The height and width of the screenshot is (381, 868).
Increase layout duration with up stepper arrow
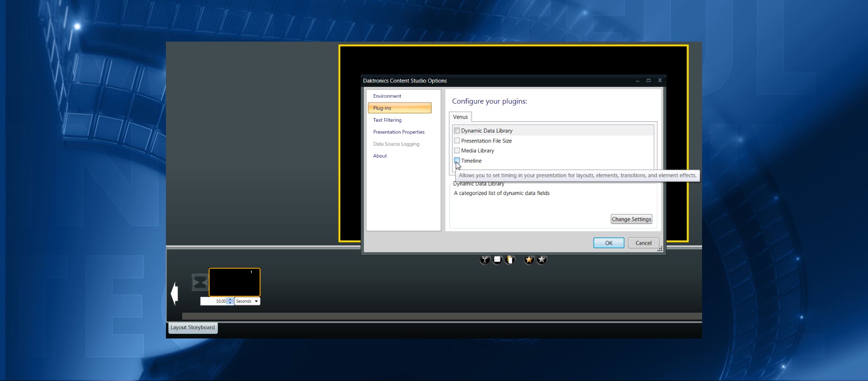tap(231, 300)
